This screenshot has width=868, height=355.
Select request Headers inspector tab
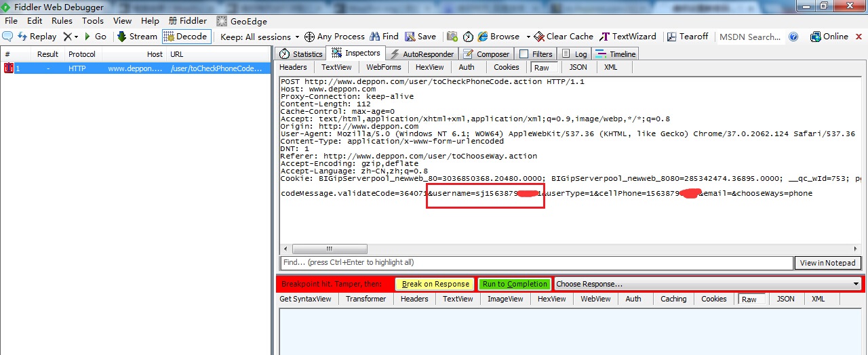click(293, 67)
